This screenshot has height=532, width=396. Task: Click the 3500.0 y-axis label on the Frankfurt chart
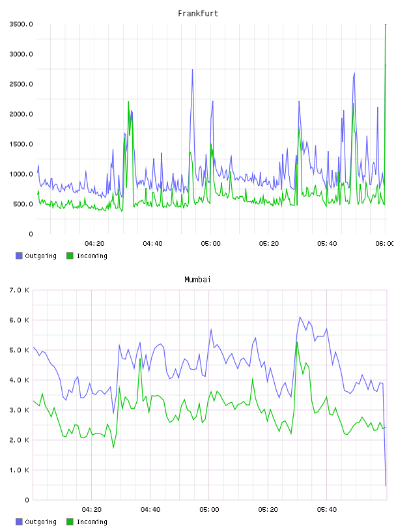tap(21, 24)
